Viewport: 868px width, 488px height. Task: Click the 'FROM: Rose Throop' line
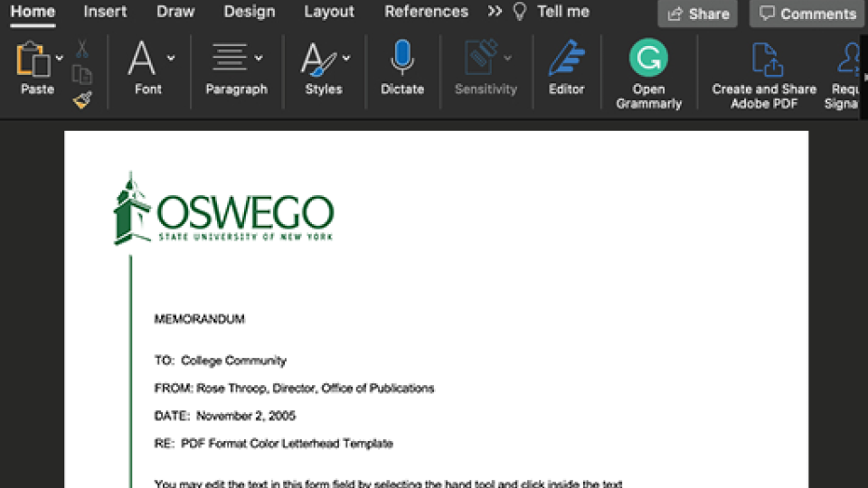[x=294, y=389]
